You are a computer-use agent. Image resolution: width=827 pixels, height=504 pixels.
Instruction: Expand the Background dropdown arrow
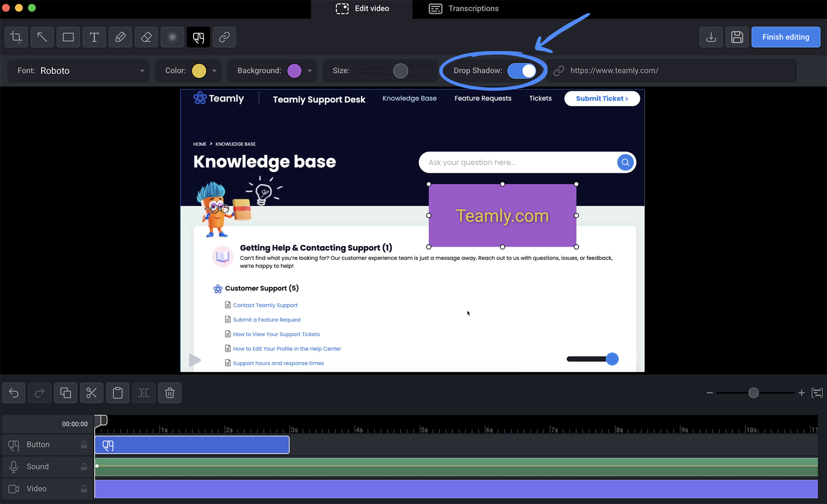(310, 71)
